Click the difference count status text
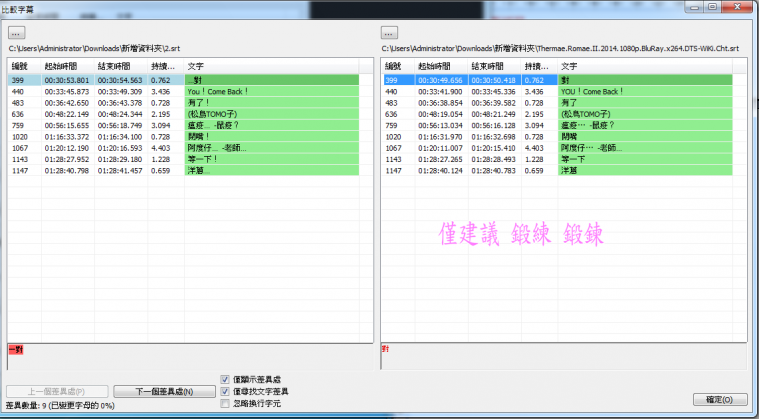 [x=60, y=405]
